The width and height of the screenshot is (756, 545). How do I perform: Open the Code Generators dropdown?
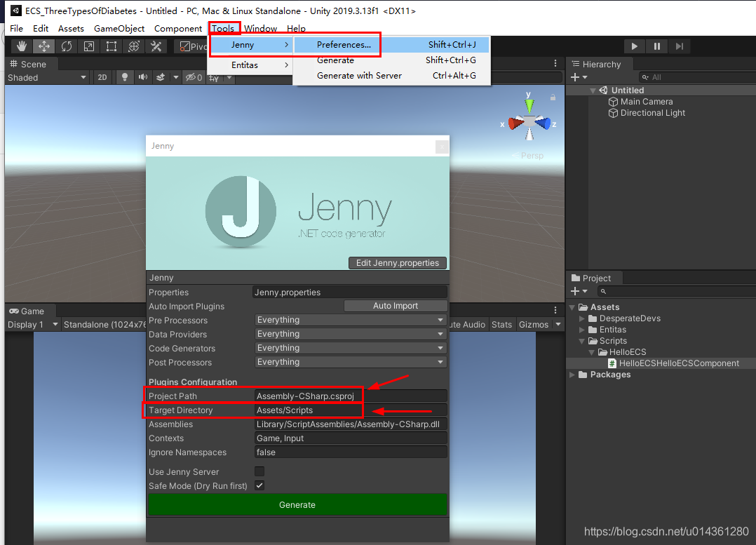(350, 348)
